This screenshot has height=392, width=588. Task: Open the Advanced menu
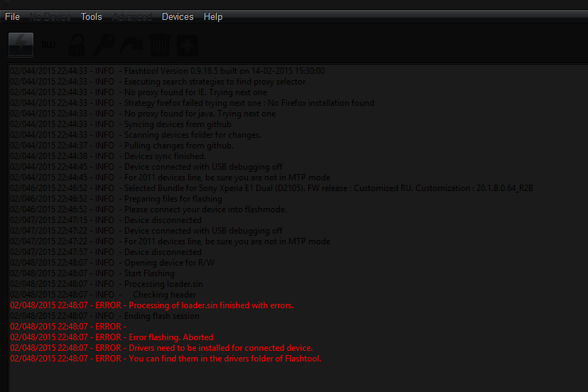(x=132, y=17)
